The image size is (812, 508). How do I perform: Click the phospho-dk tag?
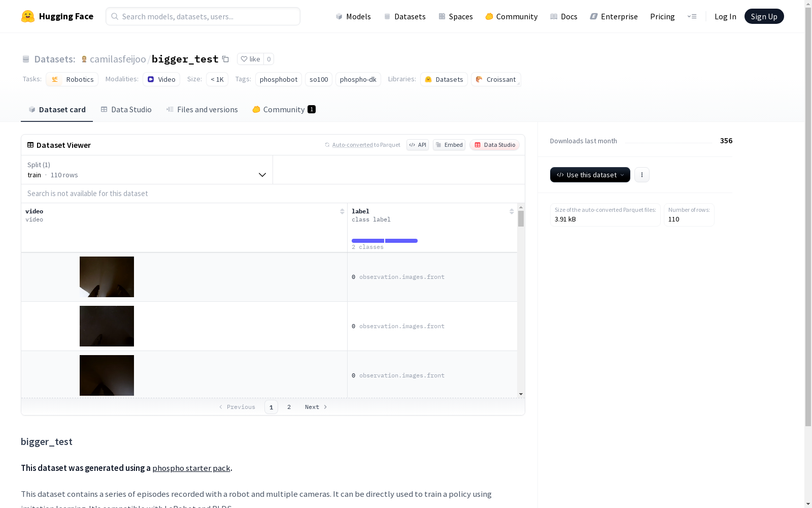pos(358,79)
